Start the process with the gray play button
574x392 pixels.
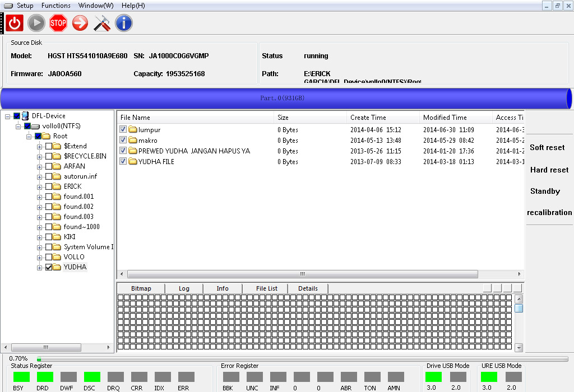36,23
